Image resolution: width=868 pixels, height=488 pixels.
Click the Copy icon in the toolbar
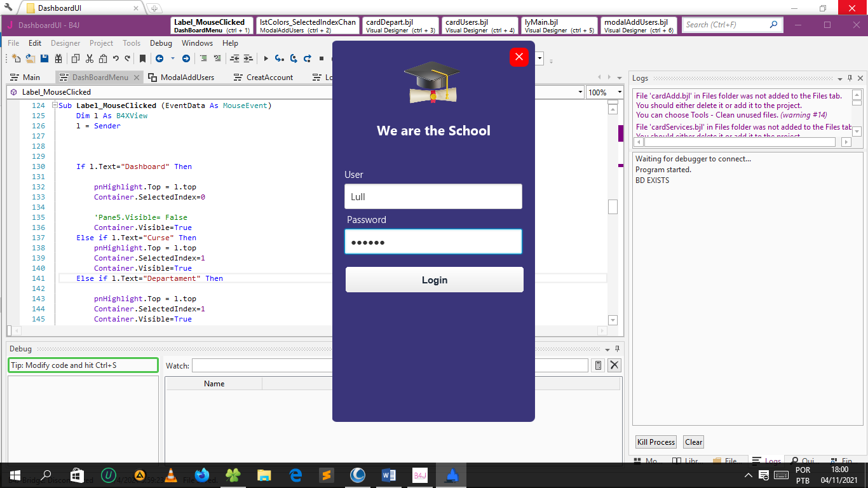[x=76, y=58]
